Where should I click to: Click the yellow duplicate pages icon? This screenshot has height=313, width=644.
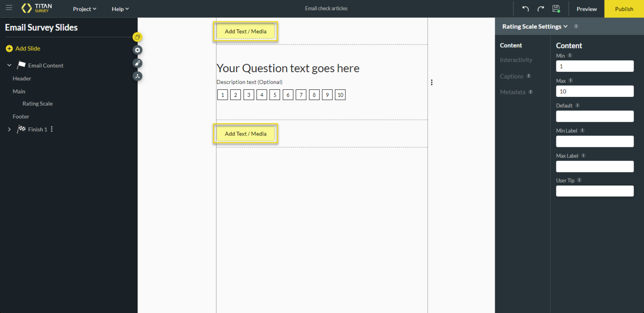click(x=138, y=37)
